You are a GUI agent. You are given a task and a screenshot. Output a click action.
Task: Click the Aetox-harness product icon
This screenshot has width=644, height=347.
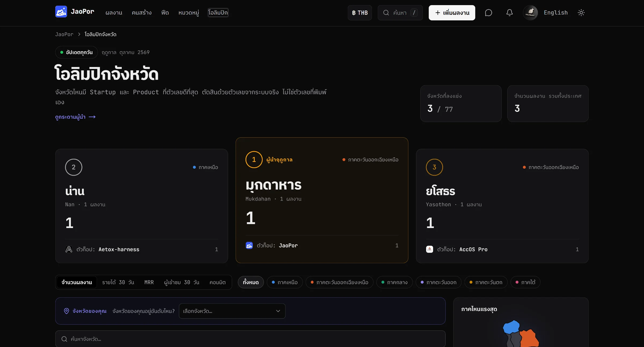[x=69, y=249]
